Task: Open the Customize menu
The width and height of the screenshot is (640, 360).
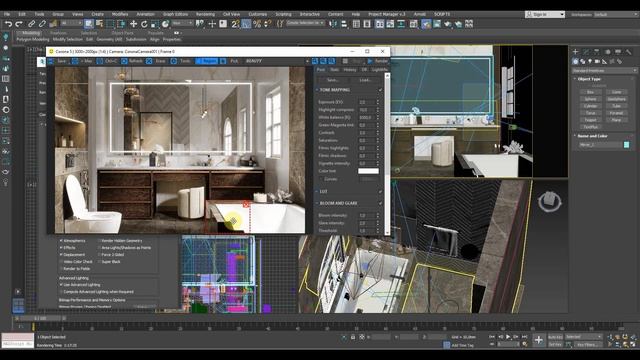Action: coord(258,14)
